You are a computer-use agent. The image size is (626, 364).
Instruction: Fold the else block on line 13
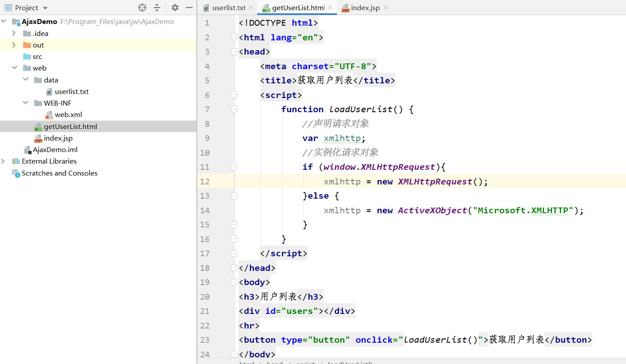[234, 196]
